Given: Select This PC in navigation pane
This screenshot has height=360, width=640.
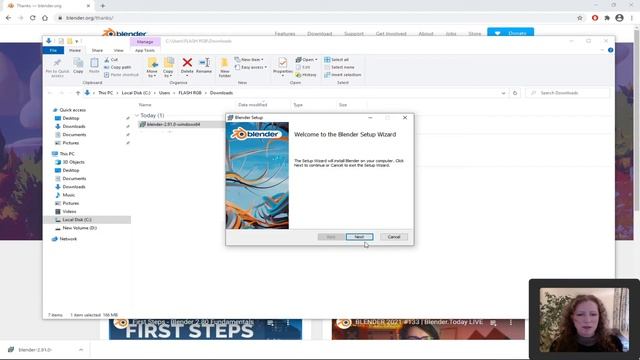Looking at the screenshot, I should tap(67, 153).
